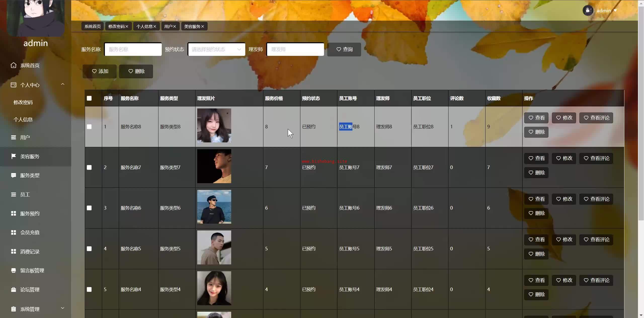
Task: Check the checkbox for row 服务名称8
Action: pyautogui.click(x=89, y=127)
